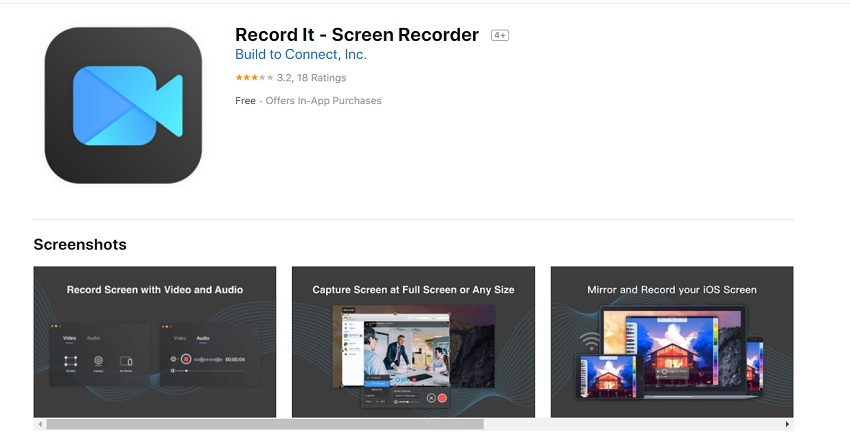Click the Record It camera app icon
850x443 pixels.
(x=123, y=105)
